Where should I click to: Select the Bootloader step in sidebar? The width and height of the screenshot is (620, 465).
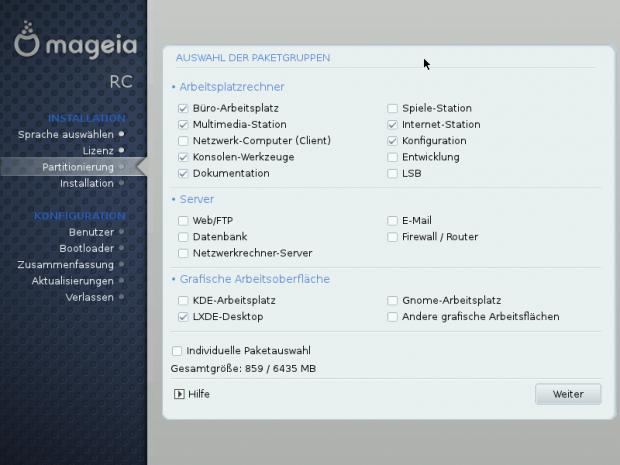pyautogui.click(x=87, y=248)
